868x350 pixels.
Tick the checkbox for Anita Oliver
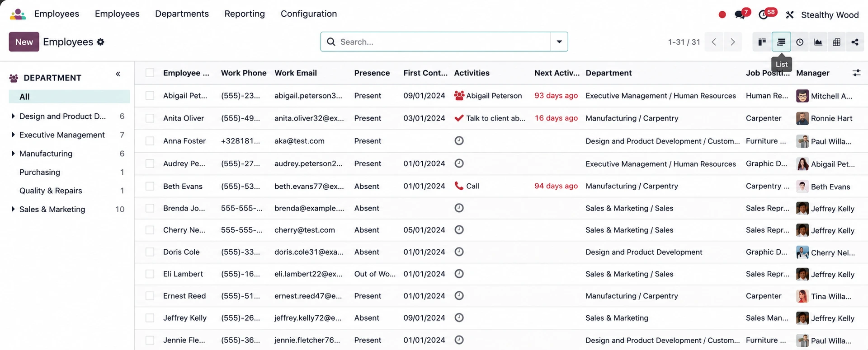pyautogui.click(x=150, y=118)
